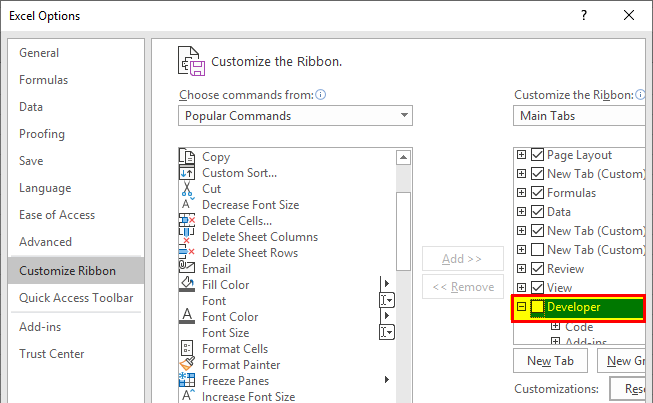
Task: Select the Email command icon
Action: tap(187, 267)
